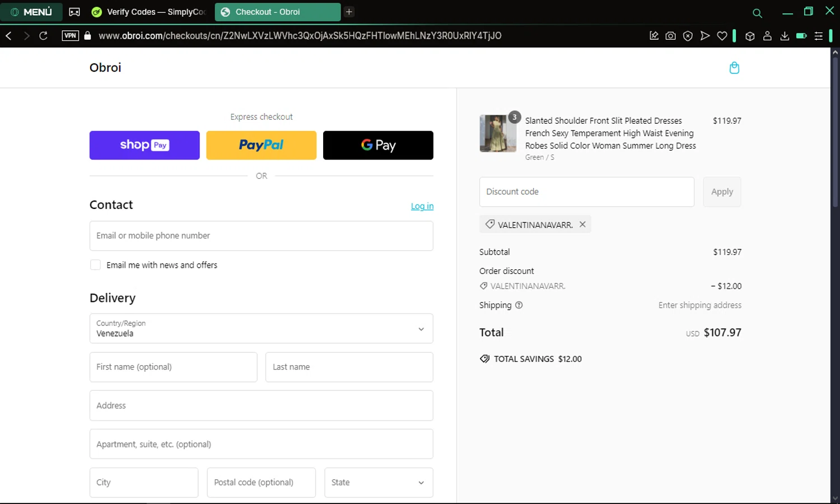Go back using browser back arrow
840x504 pixels.
(9, 36)
